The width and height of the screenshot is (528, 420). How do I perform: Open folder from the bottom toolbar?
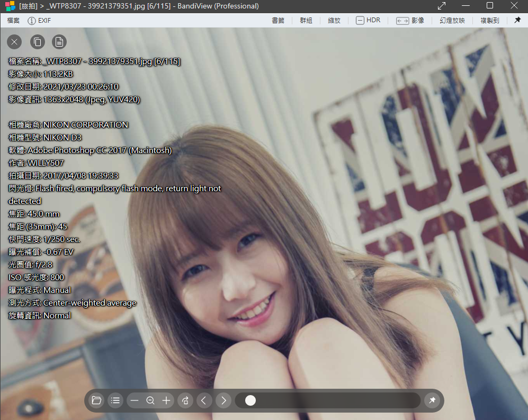coord(96,400)
